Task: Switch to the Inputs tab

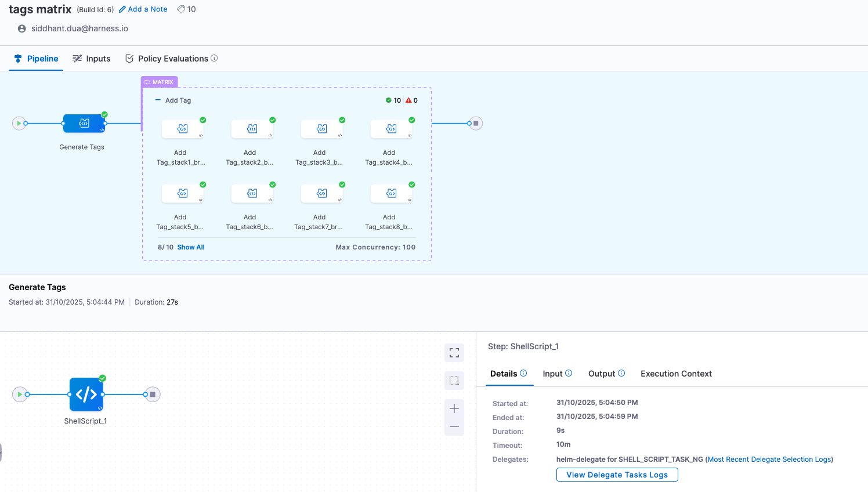Action: 92,59
